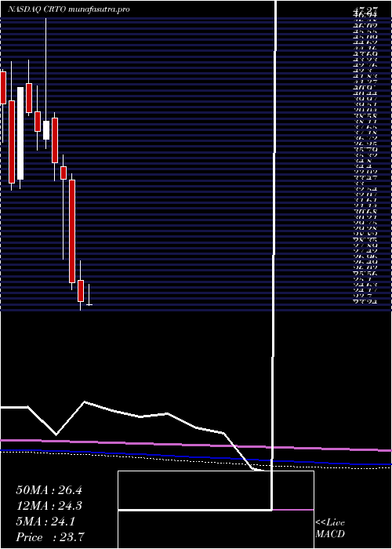Viewport: 392px width, 549px height.
Task: Click the 47.27 top price axis label
Action: (367, 9)
